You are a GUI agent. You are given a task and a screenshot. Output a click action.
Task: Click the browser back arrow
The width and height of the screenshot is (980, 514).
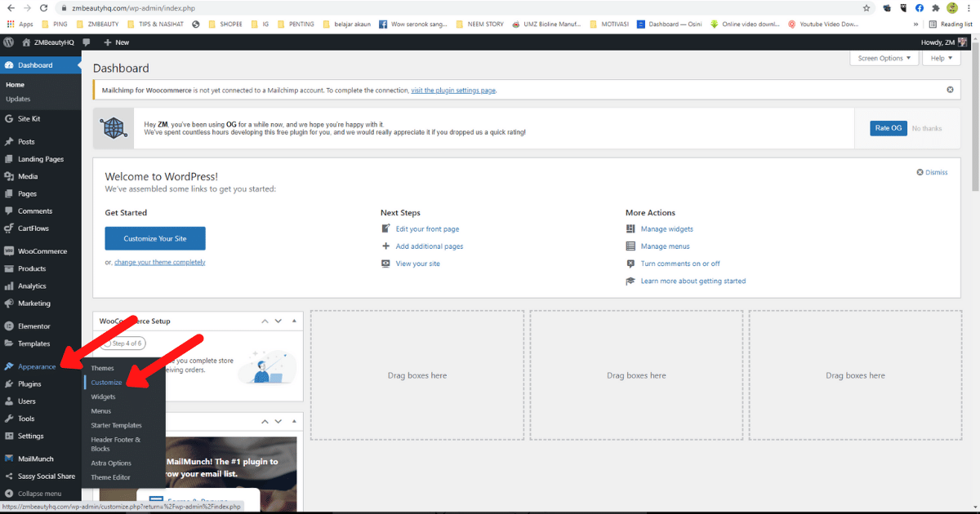pyautogui.click(x=10, y=7)
